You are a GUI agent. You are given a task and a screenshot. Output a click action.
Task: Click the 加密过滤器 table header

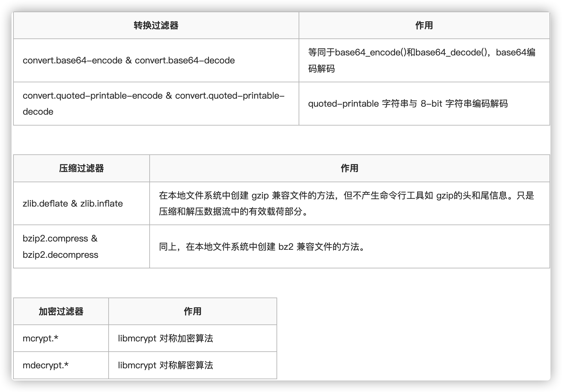[61, 311]
